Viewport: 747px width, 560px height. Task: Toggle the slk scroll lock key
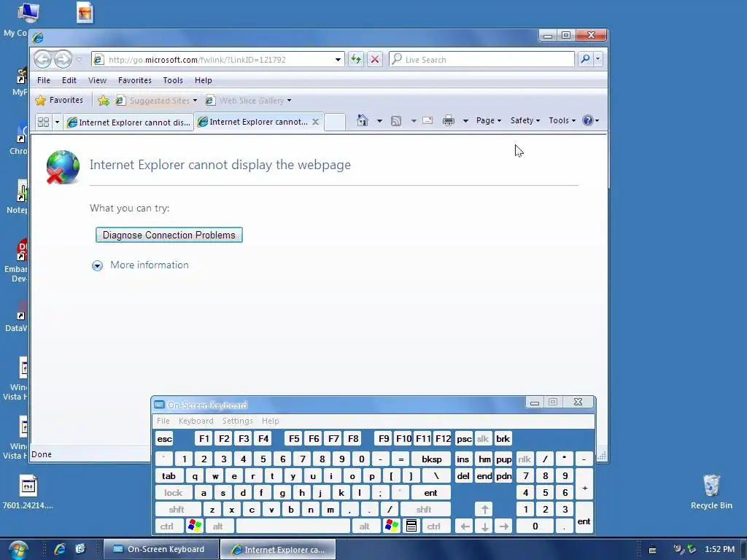point(483,438)
